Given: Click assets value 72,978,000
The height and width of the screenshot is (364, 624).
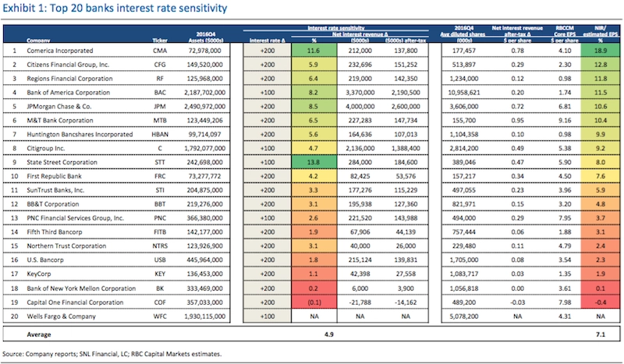Looking at the screenshot, I should (x=205, y=51).
